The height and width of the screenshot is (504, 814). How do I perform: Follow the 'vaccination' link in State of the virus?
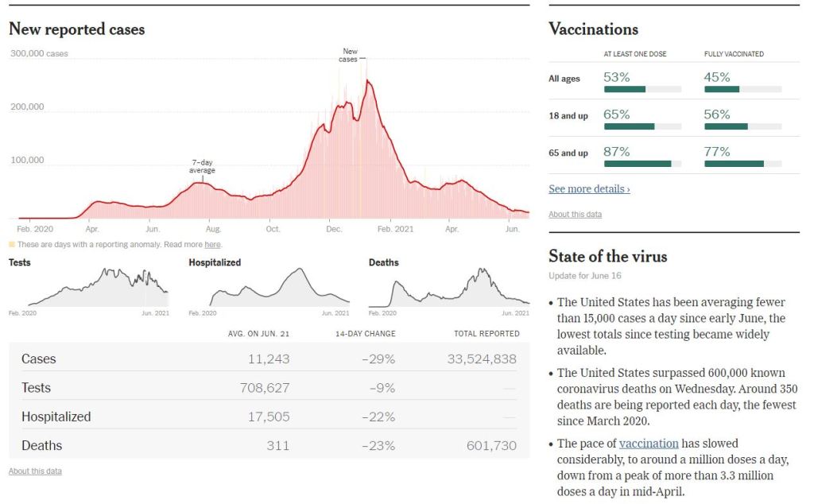[649, 444]
